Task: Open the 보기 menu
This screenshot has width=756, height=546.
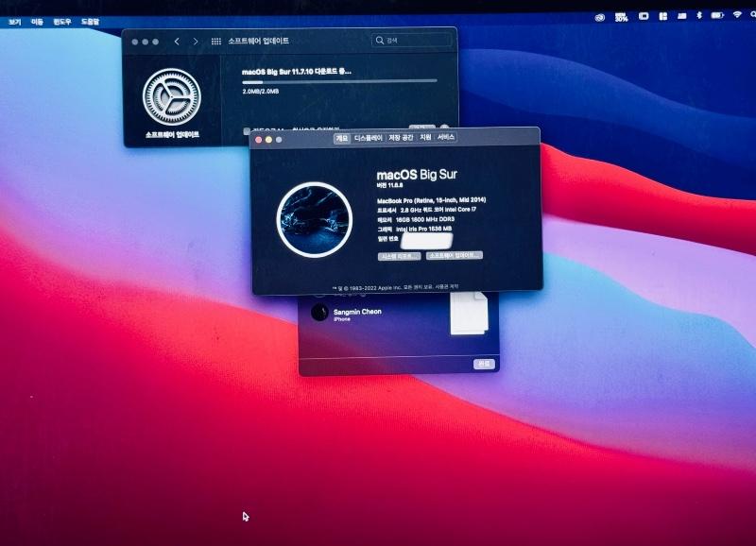Action: point(15,22)
